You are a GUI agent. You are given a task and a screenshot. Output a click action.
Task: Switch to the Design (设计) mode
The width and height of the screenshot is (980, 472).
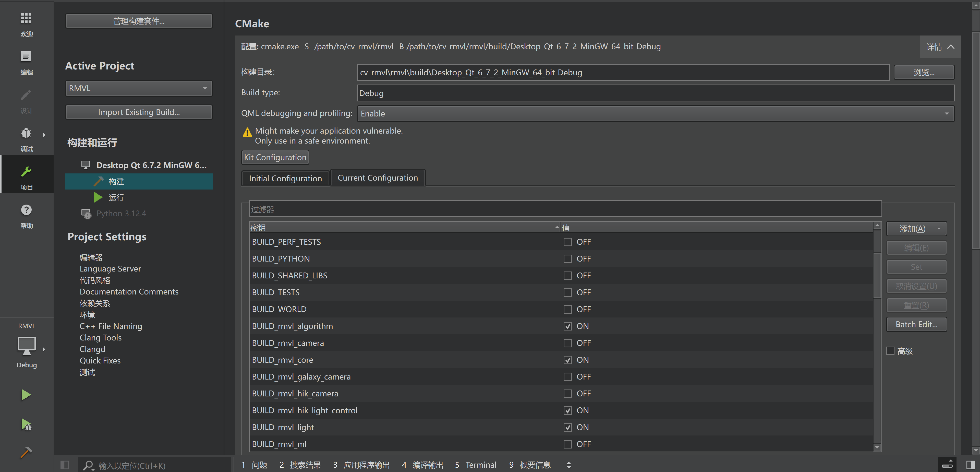26,101
